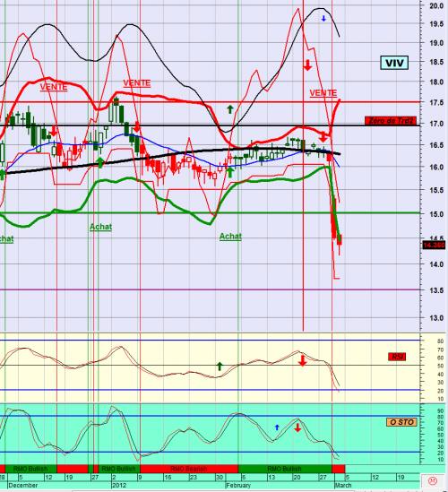This screenshot has width=448, height=492.
Task: Click the VENTE label above January 2012 candles
Action: pyautogui.click(x=137, y=82)
